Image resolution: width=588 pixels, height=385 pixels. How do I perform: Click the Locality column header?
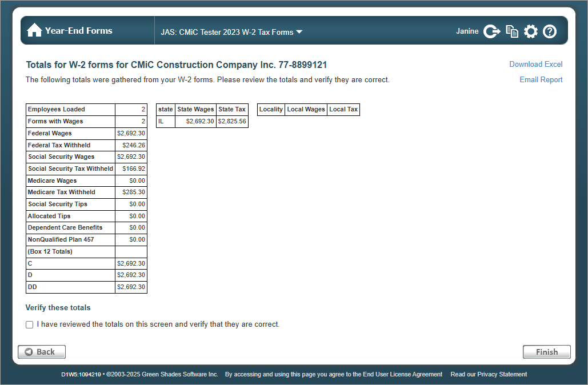[x=271, y=110]
